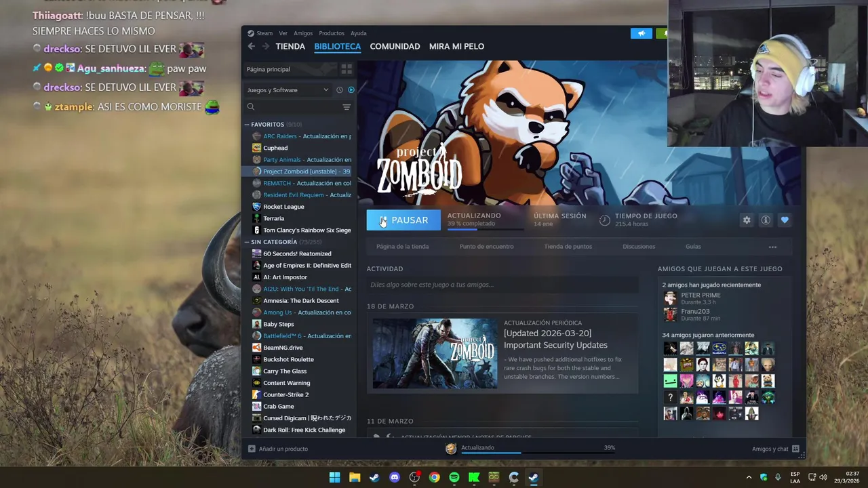Switch to BIBLIOTECA tab
This screenshot has height=488, width=868.
pos(337,46)
